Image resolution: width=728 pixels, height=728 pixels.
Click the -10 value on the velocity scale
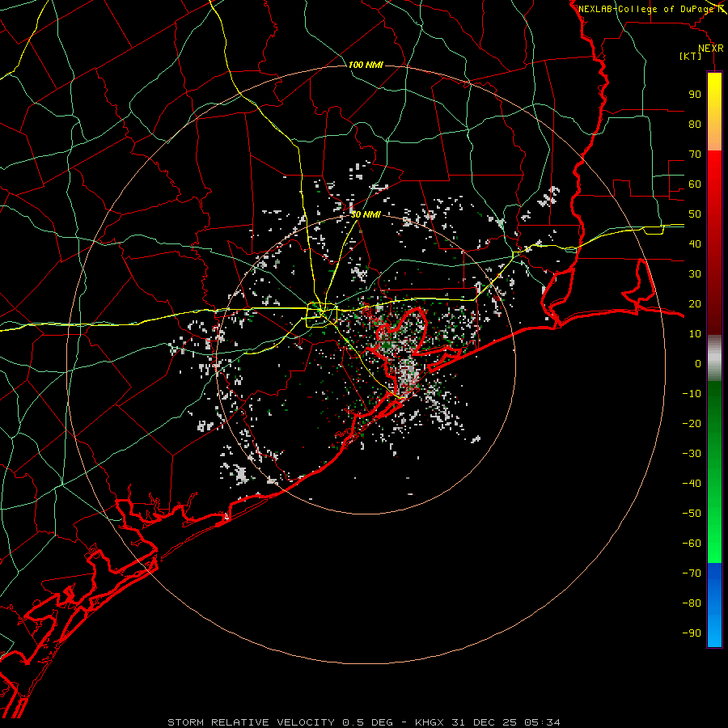coord(692,394)
